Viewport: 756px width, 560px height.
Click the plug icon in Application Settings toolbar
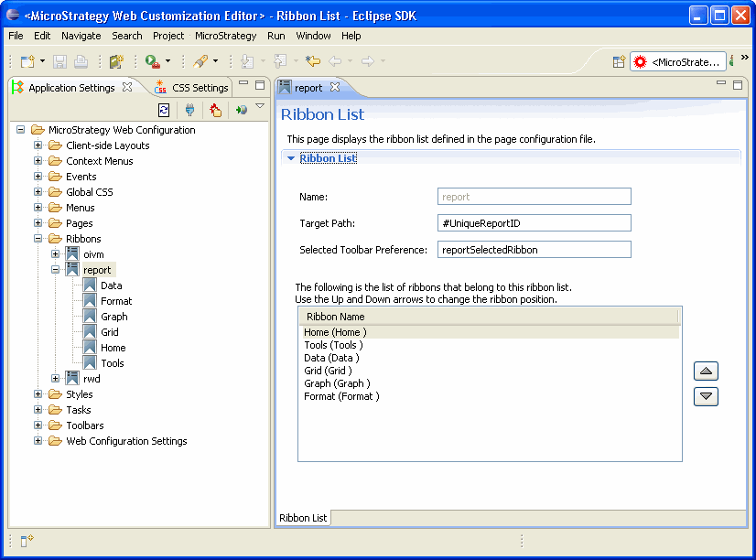(x=190, y=111)
